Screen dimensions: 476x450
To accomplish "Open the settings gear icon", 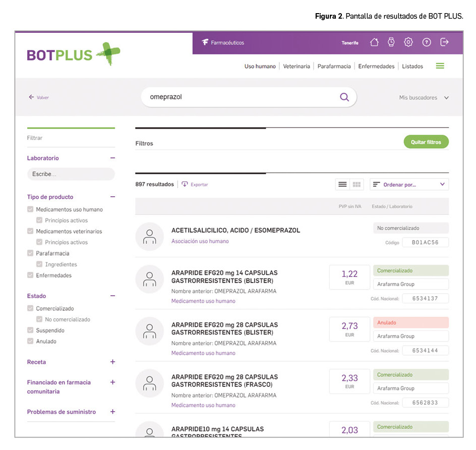I will point(408,42).
